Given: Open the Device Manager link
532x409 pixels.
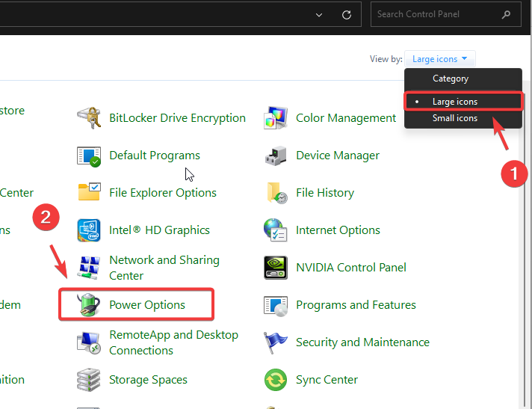Looking at the screenshot, I should (338, 156).
